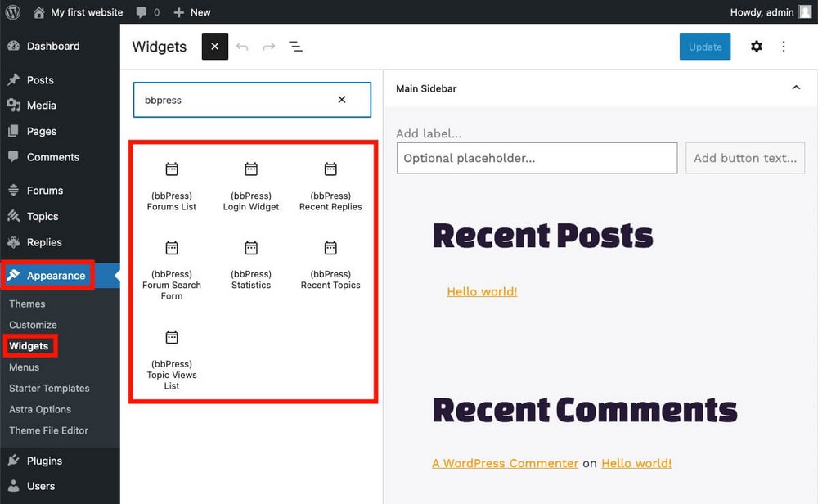Open Themes submenu item
Viewport: 818px width, 504px height.
coord(27,304)
